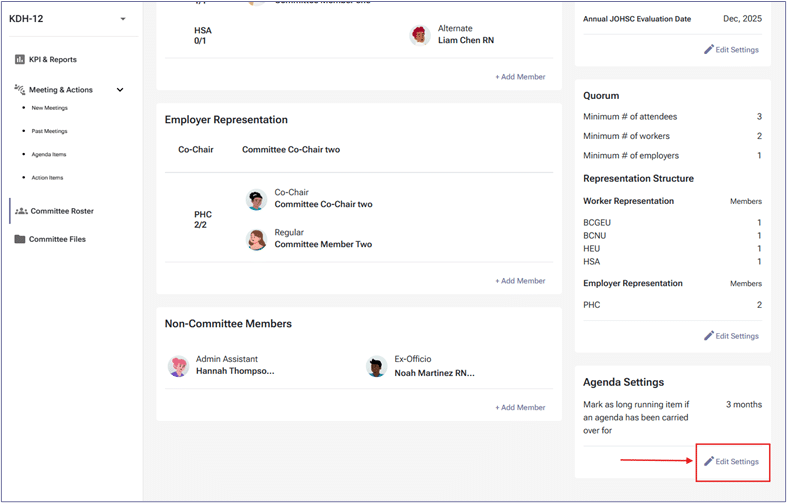Open the KDH-12 committee dropdown
This screenshot has width=787, height=503.
pyautogui.click(x=122, y=19)
